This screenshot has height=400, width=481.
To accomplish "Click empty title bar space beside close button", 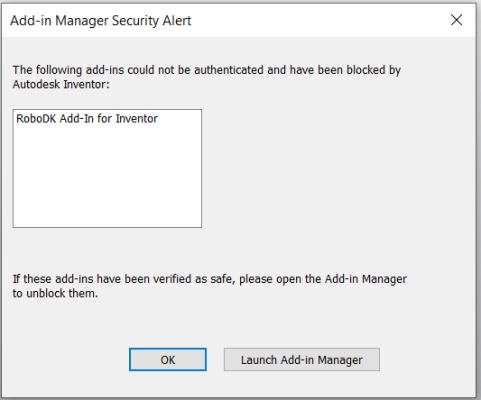I will [317, 20].
